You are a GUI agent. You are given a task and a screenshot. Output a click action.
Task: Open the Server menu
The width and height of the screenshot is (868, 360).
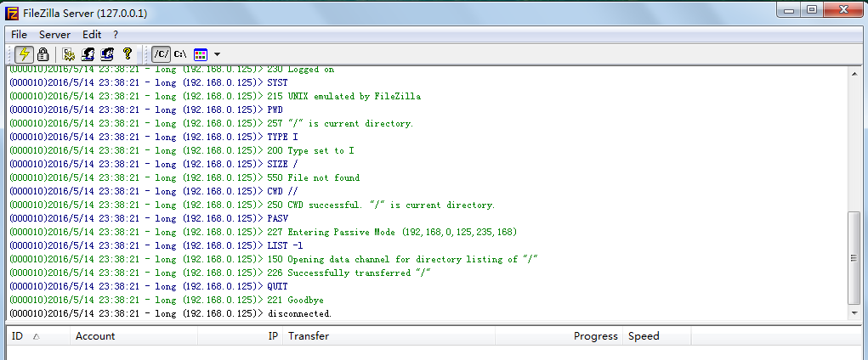coord(54,34)
